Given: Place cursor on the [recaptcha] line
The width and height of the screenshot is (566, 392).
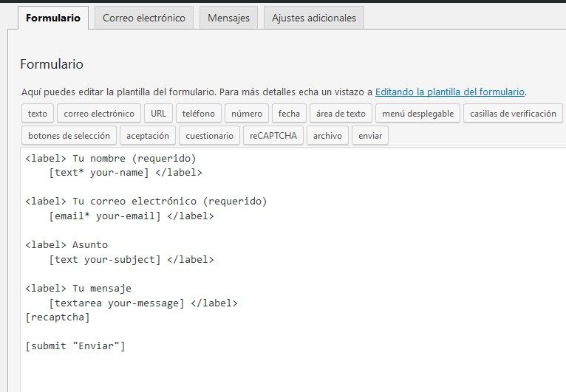Looking at the screenshot, I should click(58, 317).
